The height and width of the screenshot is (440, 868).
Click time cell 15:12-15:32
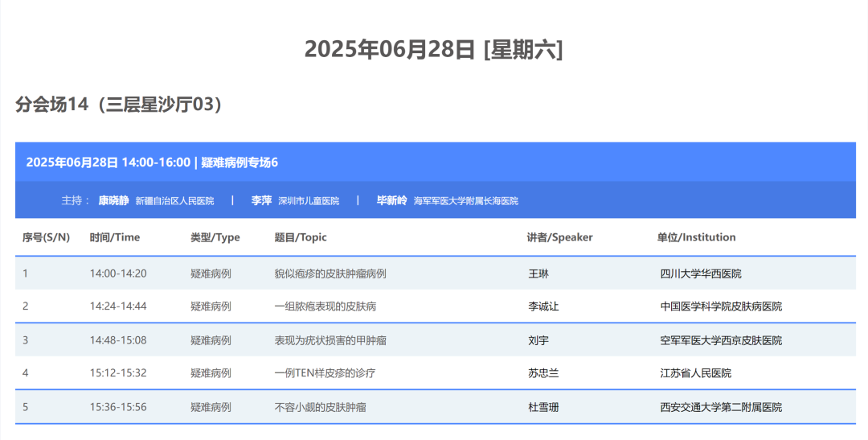tap(118, 372)
